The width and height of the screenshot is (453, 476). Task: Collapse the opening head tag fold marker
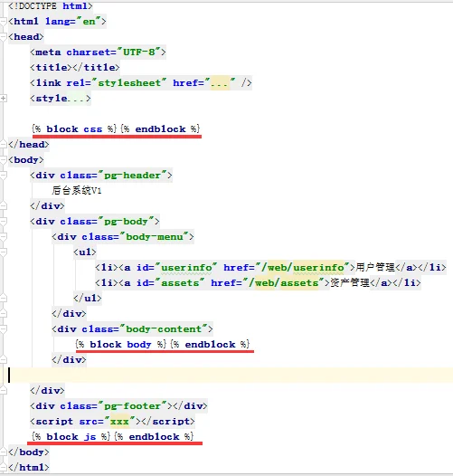[x=4, y=37]
